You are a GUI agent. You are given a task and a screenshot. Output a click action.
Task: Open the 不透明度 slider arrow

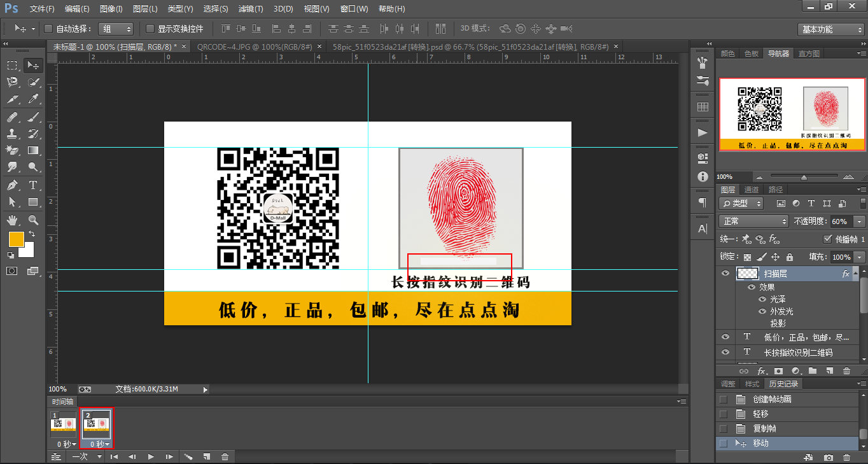click(860, 221)
